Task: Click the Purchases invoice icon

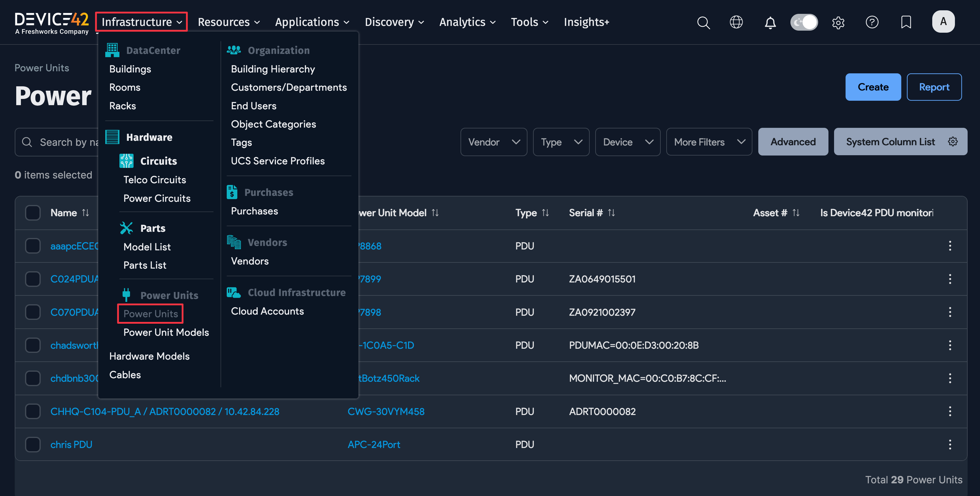Action: 233,192
